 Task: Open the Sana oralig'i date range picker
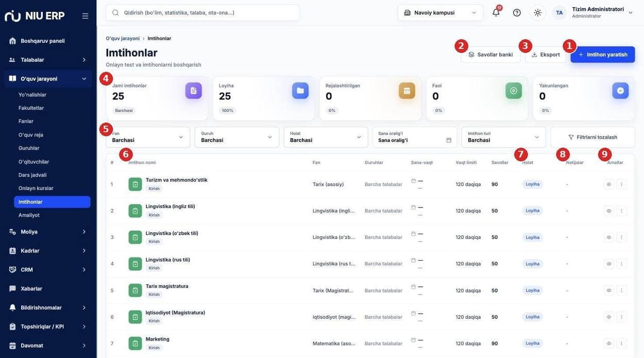[x=415, y=137]
